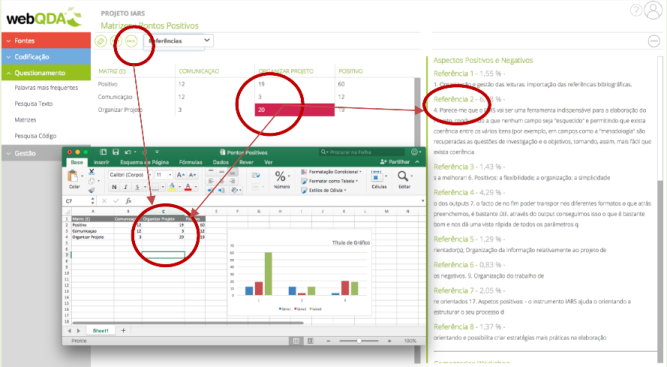
Task: Click the percent Número format icon
Action: [281, 179]
